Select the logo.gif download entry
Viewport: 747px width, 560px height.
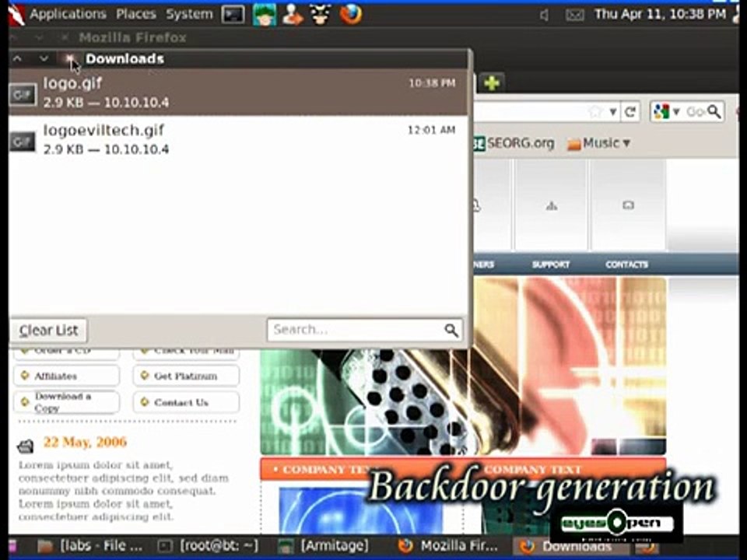[238, 93]
